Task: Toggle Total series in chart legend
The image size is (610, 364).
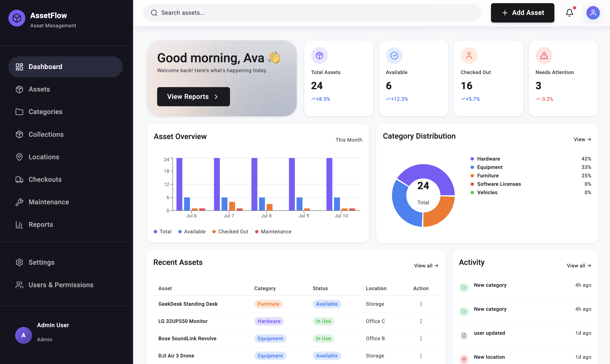Action: [162, 231]
